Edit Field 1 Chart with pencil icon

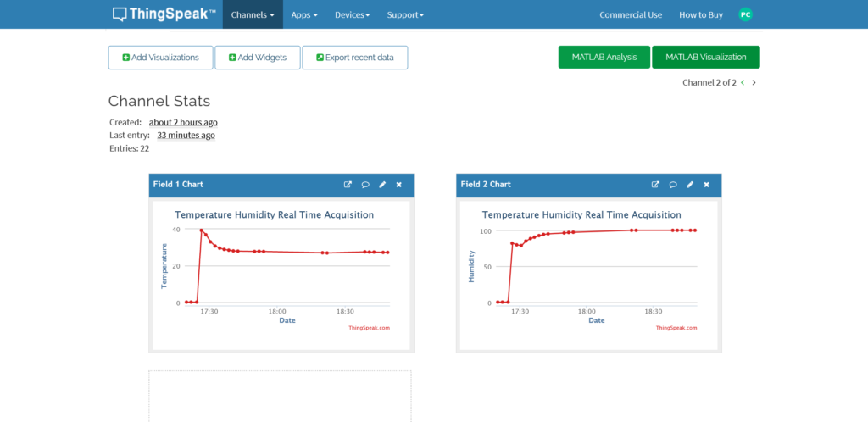pos(382,185)
